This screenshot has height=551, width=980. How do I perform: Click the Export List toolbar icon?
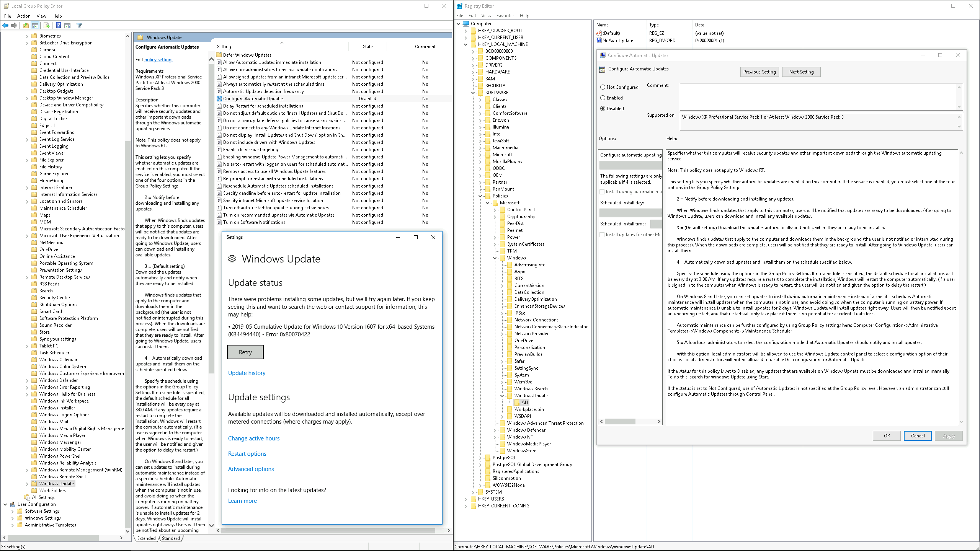(47, 26)
